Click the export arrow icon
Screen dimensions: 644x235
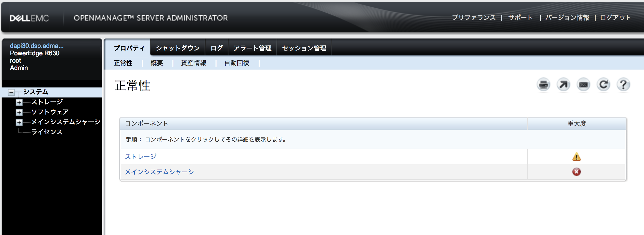[563, 85]
